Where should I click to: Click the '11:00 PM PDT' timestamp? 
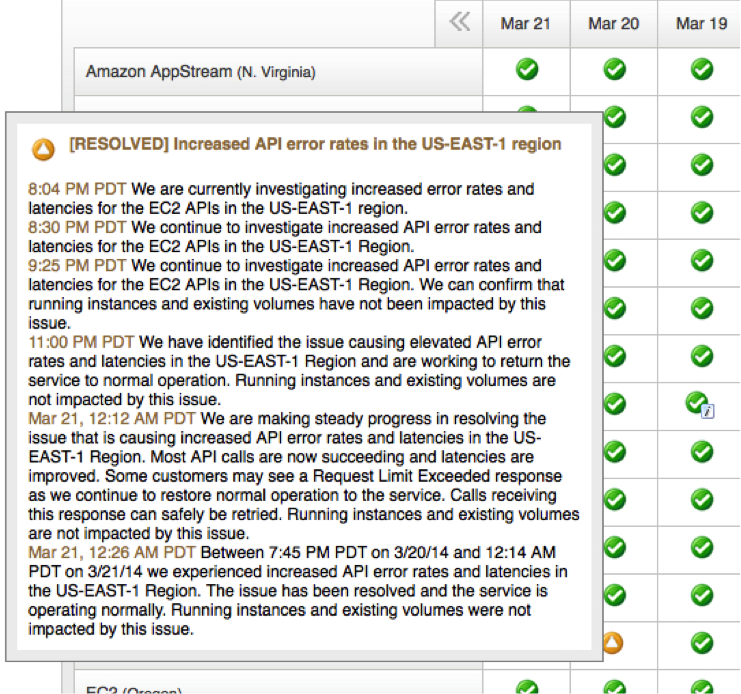(x=81, y=342)
